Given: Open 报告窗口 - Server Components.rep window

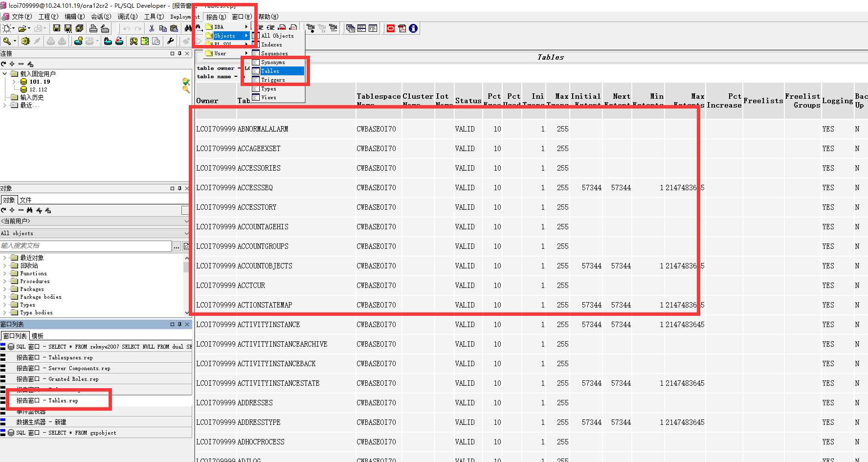Looking at the screenshot, I should 96,368.
